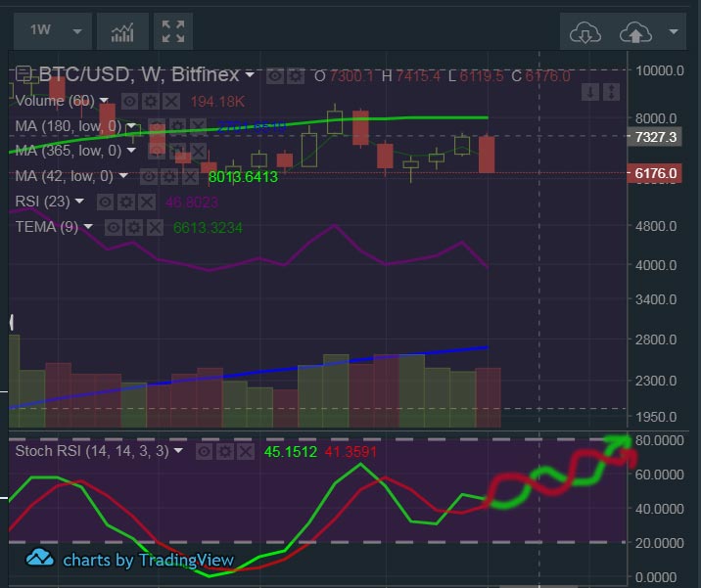The image size is (701, 588).
Task: Open settings gear for Volume (60)
Action: click(151, 102)
